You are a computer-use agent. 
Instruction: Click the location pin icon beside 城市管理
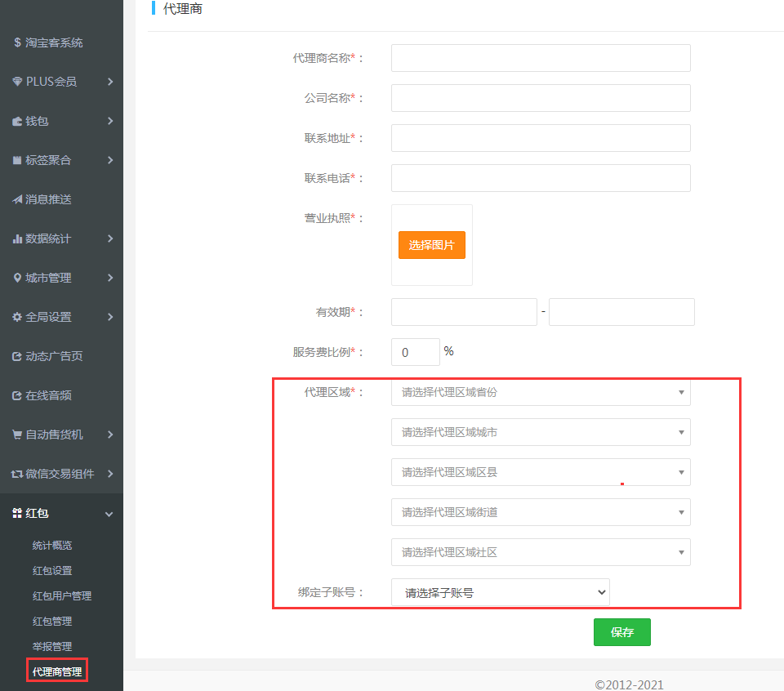[x=17, y=278]
